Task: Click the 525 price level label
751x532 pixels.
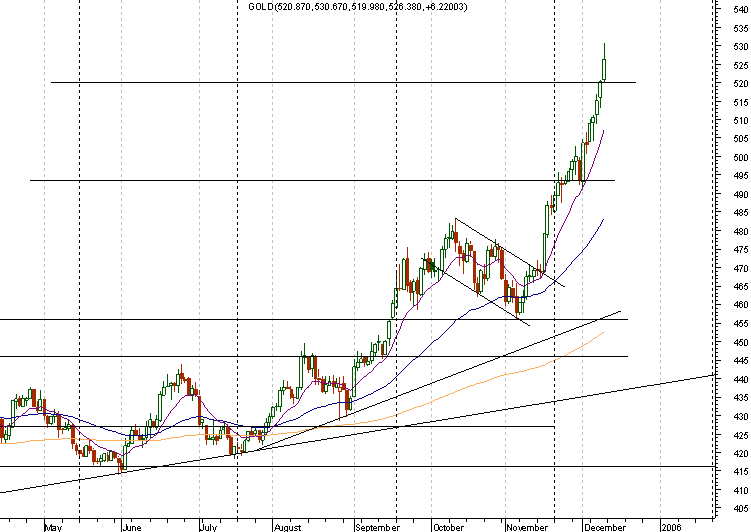Action: [x=740, y=65]
